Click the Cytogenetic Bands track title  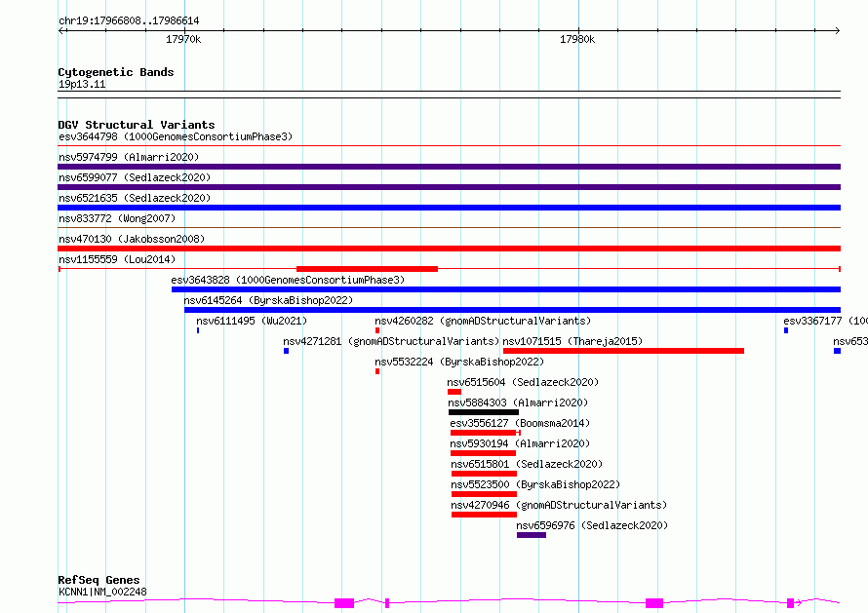(x=116, y=72)
